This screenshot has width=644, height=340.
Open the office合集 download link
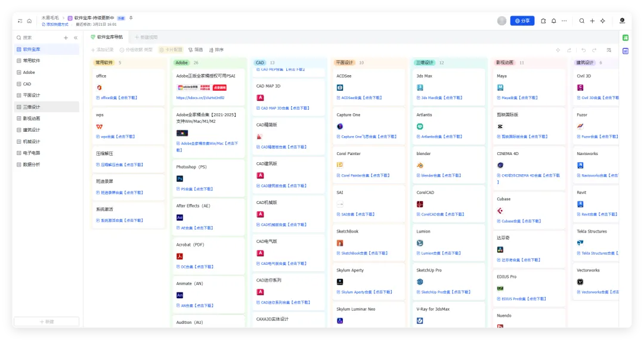pos(117,98)
